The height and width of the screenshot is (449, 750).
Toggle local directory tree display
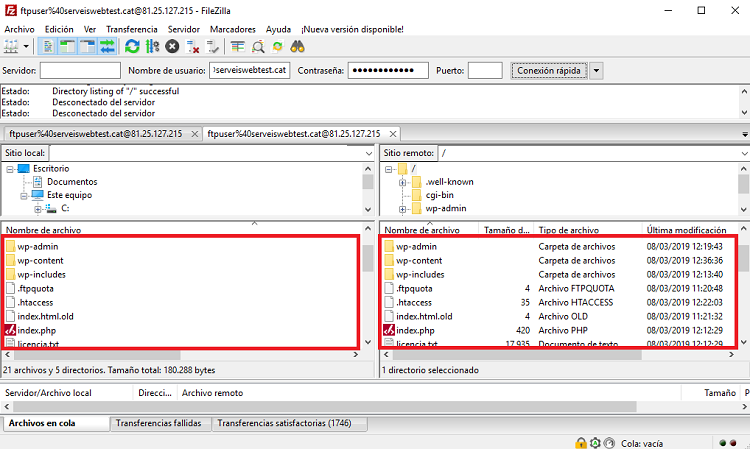tap(67, 46)
